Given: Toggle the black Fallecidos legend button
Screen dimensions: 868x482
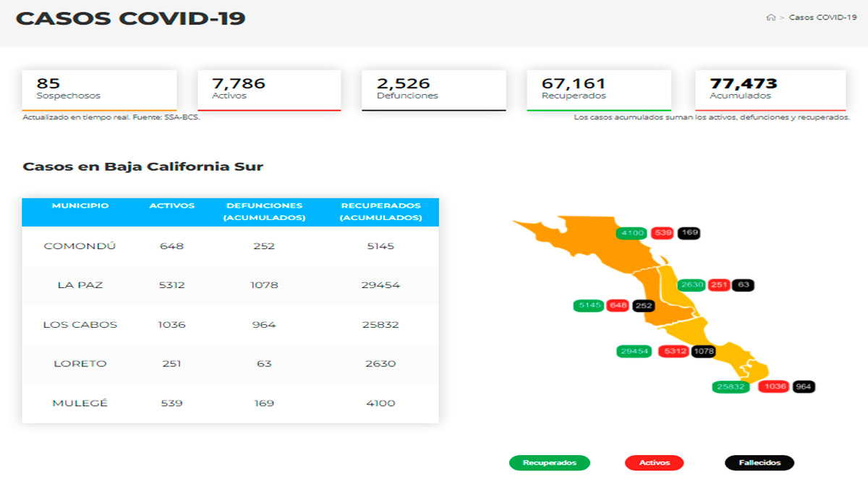Looking at the screenshot, I should click(x=759, y=462).
